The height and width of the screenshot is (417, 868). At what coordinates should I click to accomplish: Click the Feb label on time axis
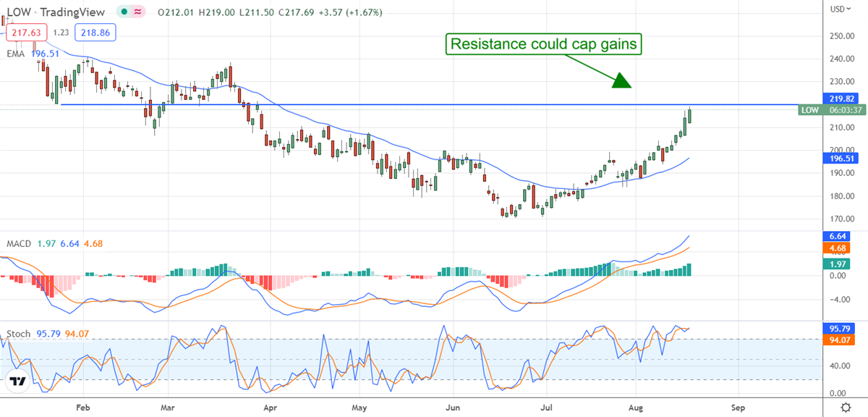coord(84,406)
